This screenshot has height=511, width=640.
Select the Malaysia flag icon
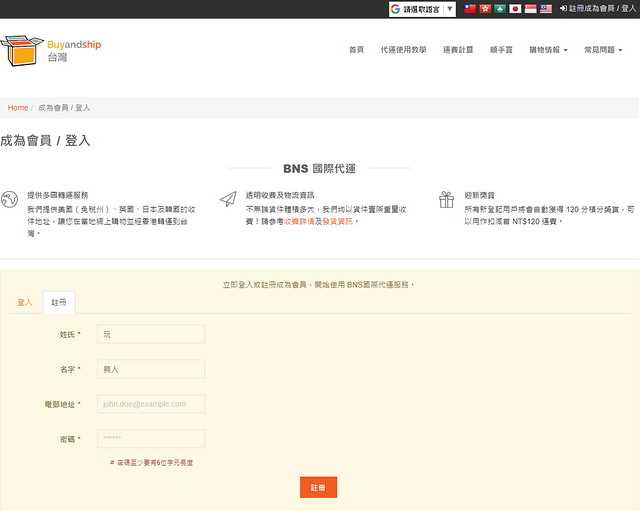pos(546,9)
